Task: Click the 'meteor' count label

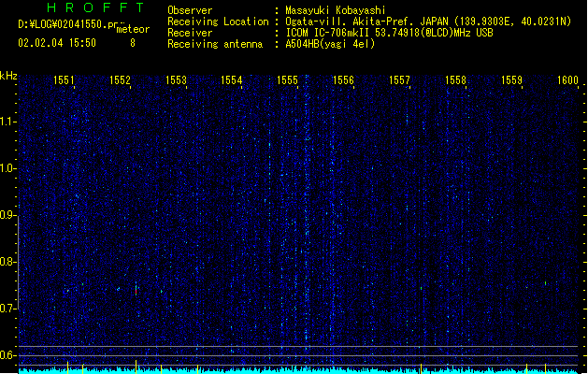Action: pos(133,29)
